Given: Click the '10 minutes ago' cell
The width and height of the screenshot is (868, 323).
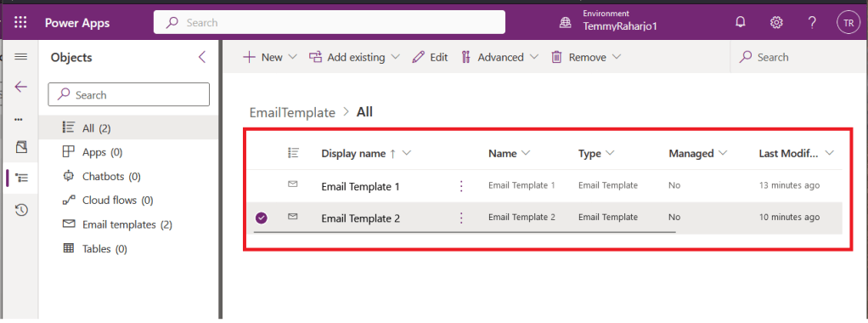Looking at the screenshot, I should (x=789, y=218).
